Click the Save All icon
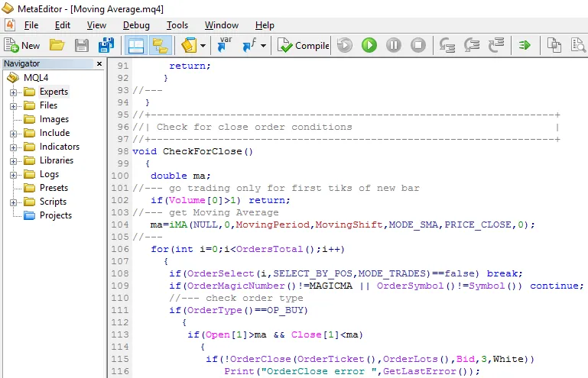The image size is (588, 378). click(x=106, y=45)
